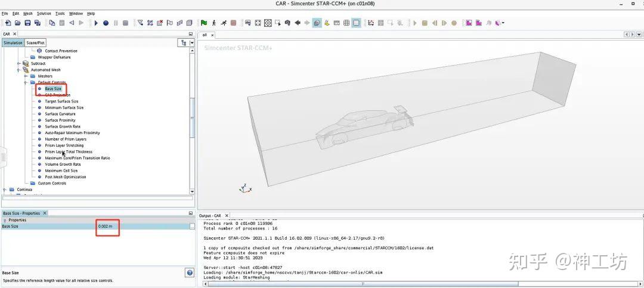This screenshot has height=288, width=644.
Task: Click the green flag Initialize Solution icon
Action: tap(204, 23)
